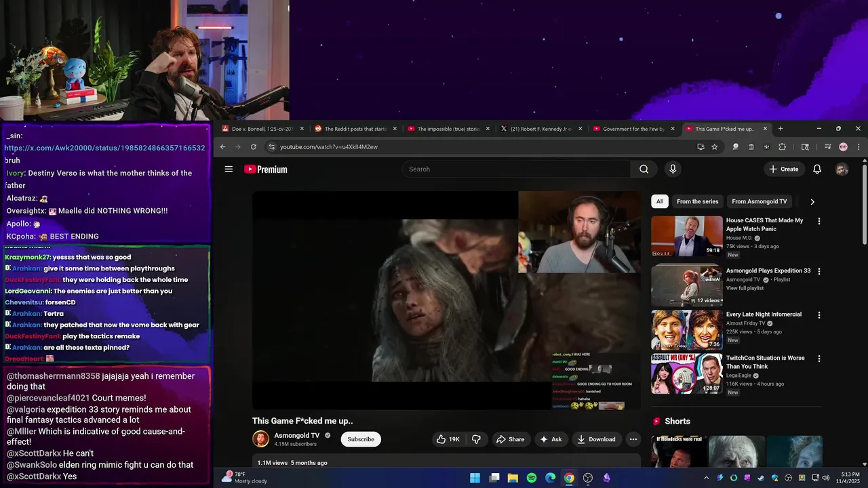Open the YouTube guide hamburger menu
Viewport: 868px width, 488px height.
[x=229, y=169]
